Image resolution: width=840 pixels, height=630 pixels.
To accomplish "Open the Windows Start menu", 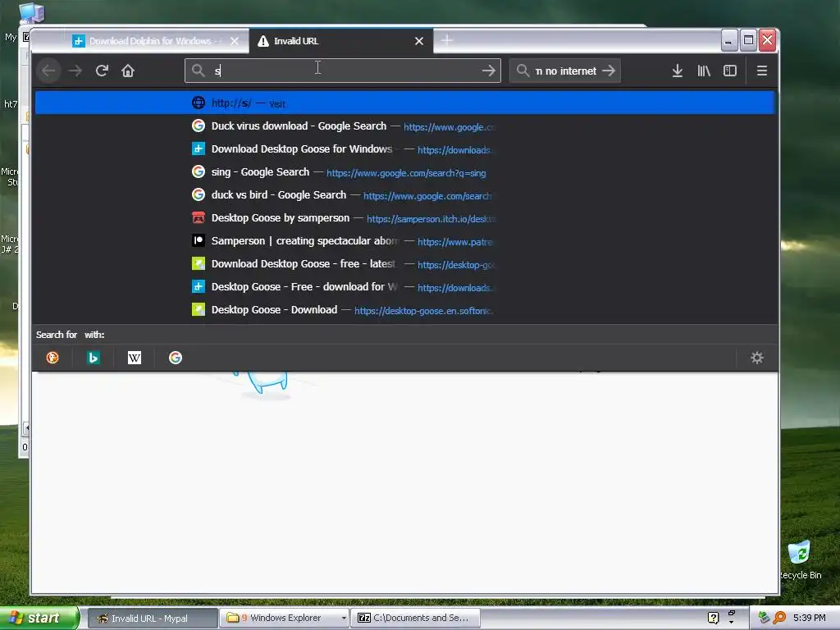I will [39, 618].
